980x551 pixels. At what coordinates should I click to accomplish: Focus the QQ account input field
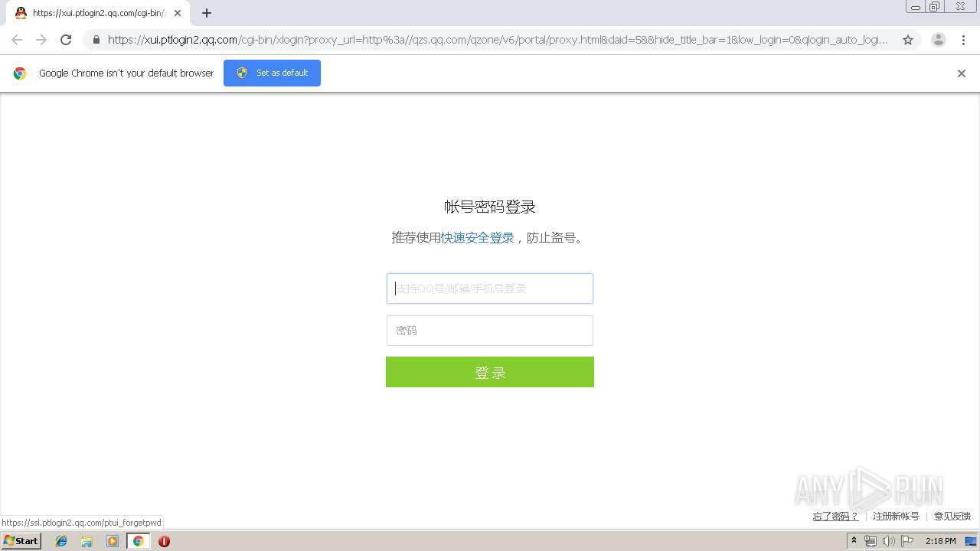(490, 289)
